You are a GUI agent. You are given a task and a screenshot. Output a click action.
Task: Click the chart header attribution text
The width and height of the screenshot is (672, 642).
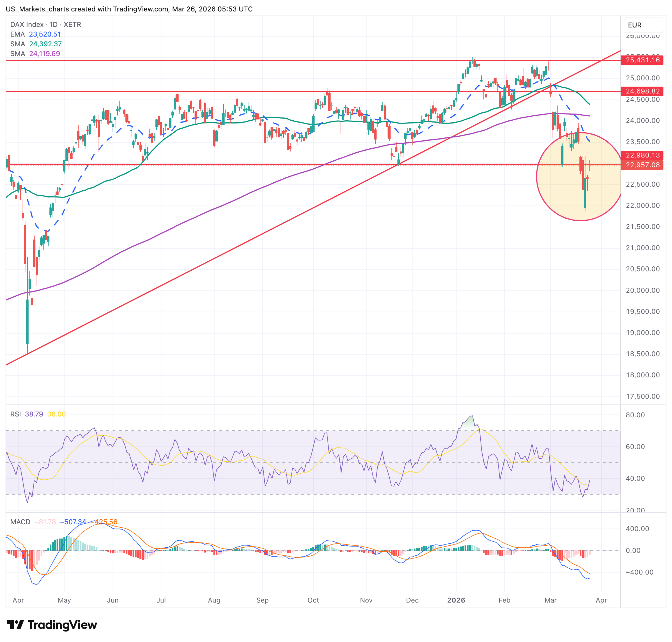click(129, 9)
